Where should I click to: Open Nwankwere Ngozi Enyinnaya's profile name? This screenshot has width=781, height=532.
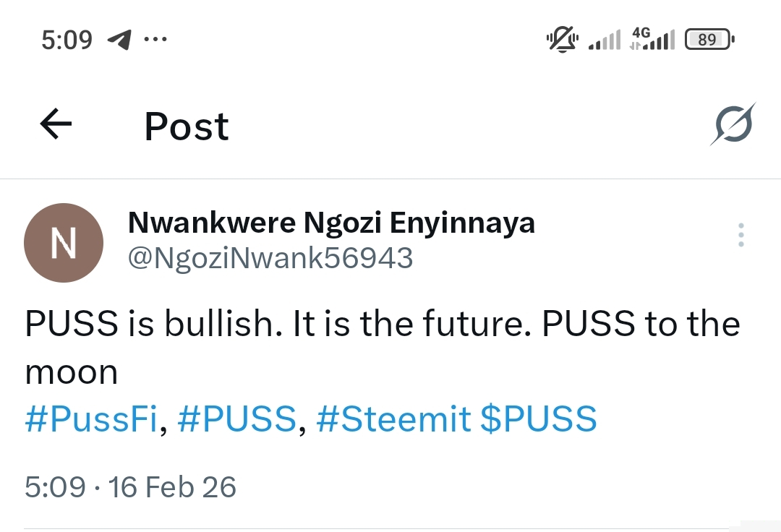click(331, 223)
